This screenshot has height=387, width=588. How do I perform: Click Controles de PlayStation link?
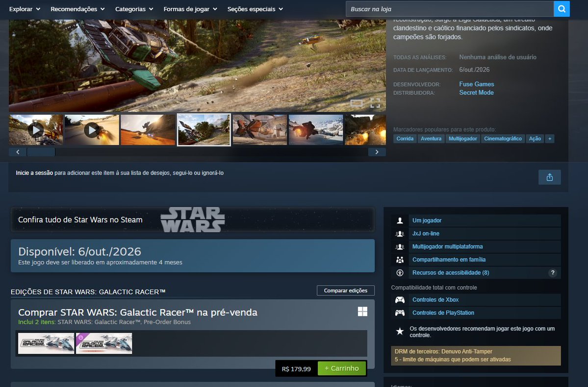click(x=443, y=313)
